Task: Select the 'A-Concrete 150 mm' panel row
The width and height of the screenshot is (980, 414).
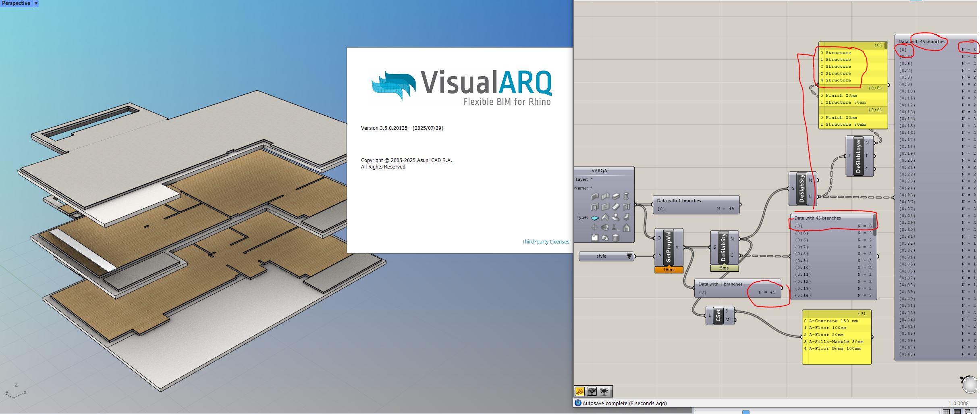Action: click(837, 321)
